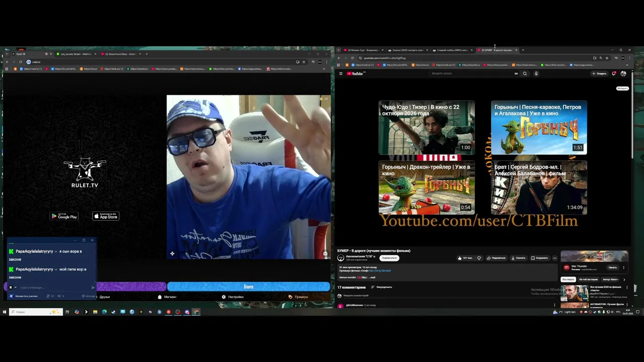
Task: Click the Поделиться share button
Action: coord(496,258)
